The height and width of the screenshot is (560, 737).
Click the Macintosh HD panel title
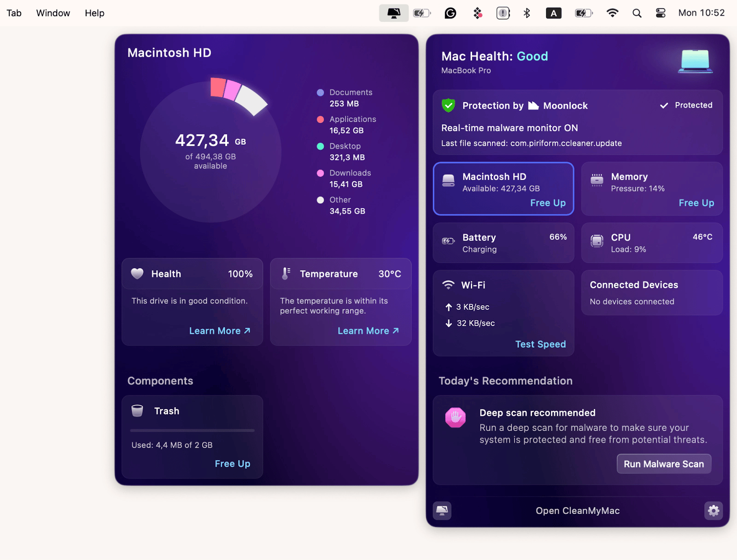click(170, 52)
